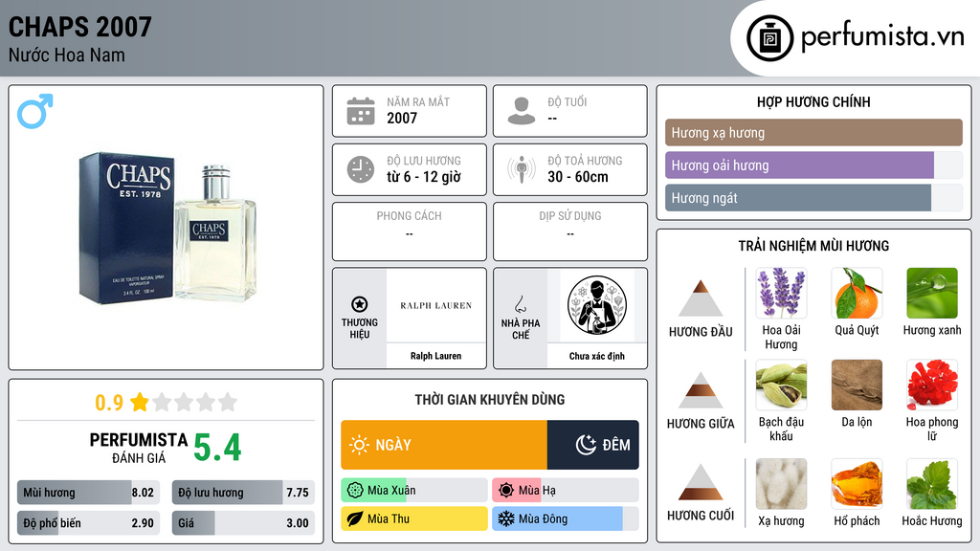
Task: Click the gold star in the rating
Action: point(140,402)
